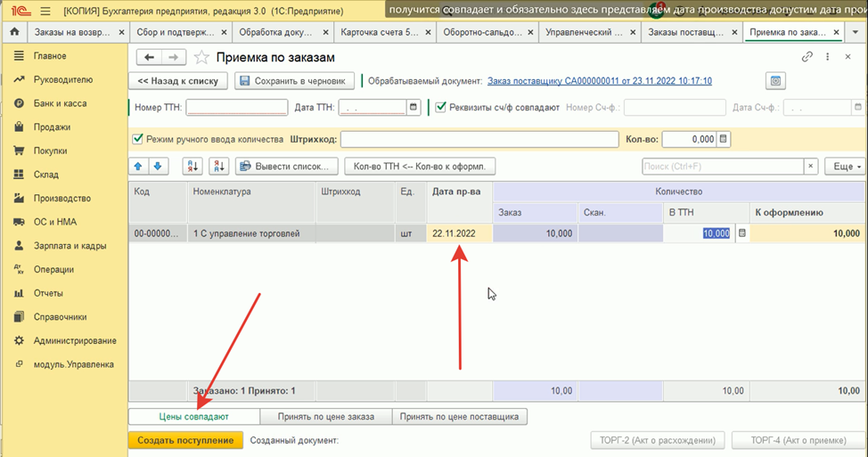Open the 1C hamburger main menu
Image resolution: width=868 pixels, height=457 pixels.
(45, 11)
